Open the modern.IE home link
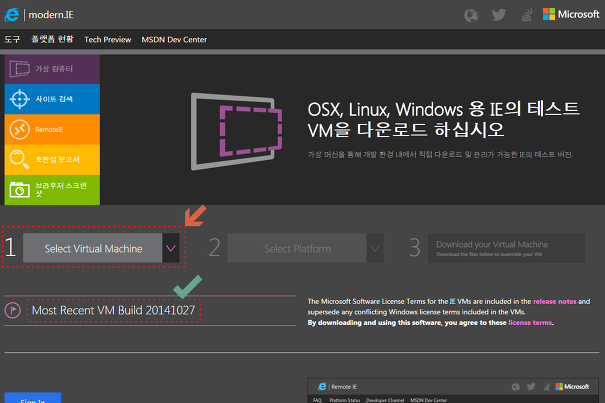The image size is (605, 403). point(51,15)
